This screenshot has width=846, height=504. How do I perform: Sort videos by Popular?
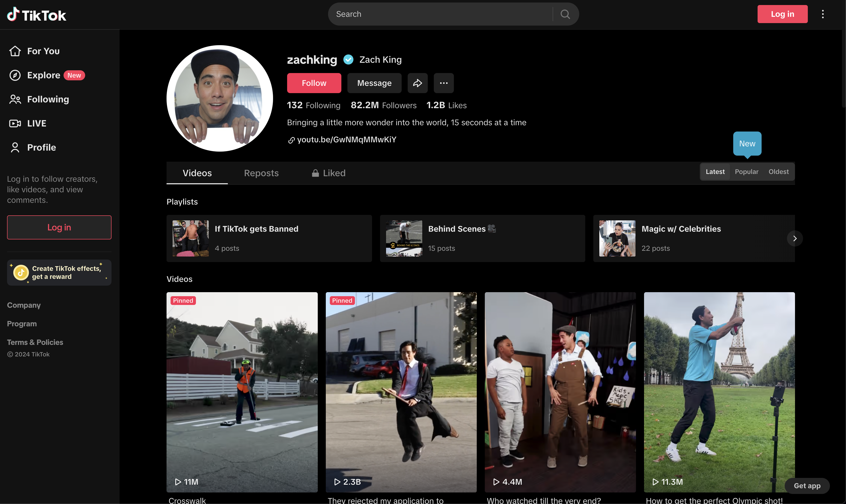(x=747, y=172)
